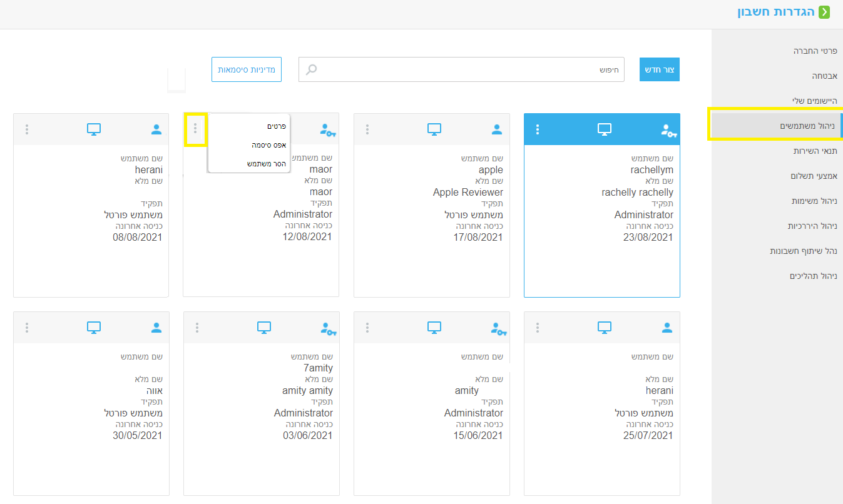The height and width of the screenshot is (504, 843).
Task: Click the full name אווה
Action: click(154, 390)
